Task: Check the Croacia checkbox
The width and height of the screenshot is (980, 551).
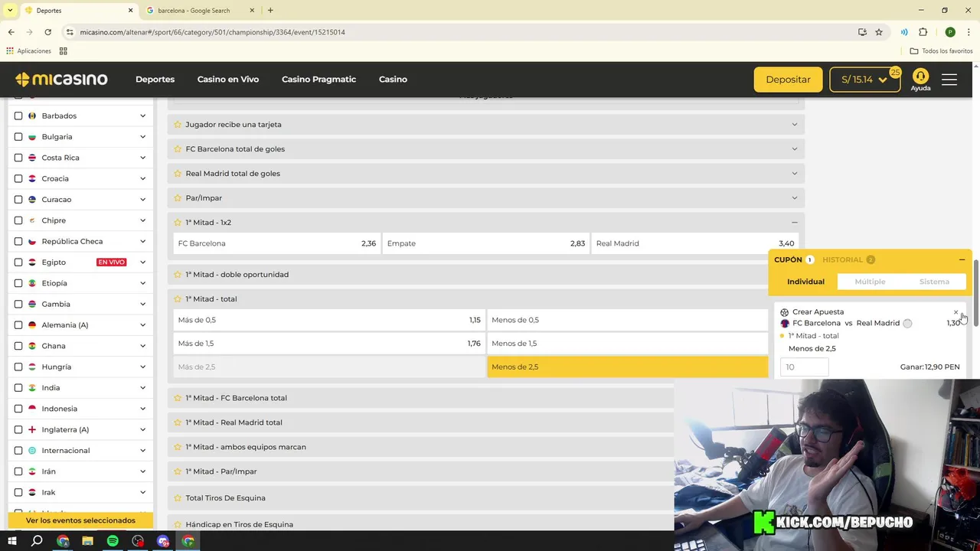Action: 18,178
